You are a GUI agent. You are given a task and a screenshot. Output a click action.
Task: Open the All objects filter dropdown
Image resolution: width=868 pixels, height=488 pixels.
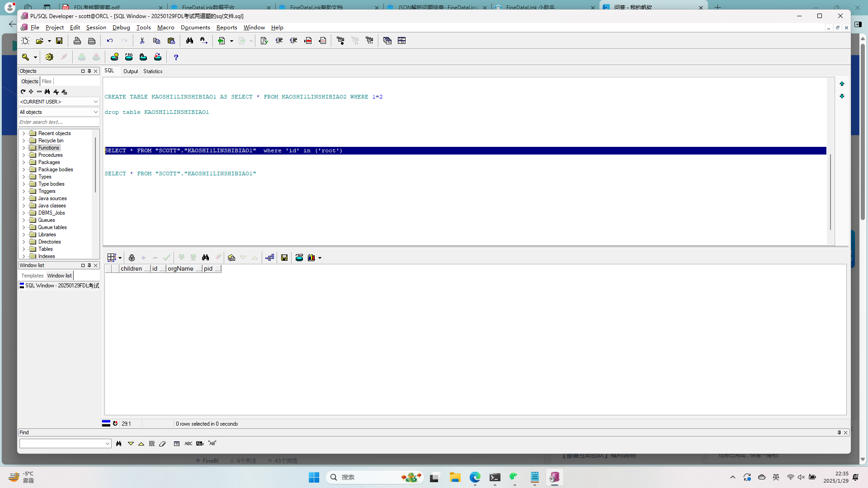tap(59, 112)
